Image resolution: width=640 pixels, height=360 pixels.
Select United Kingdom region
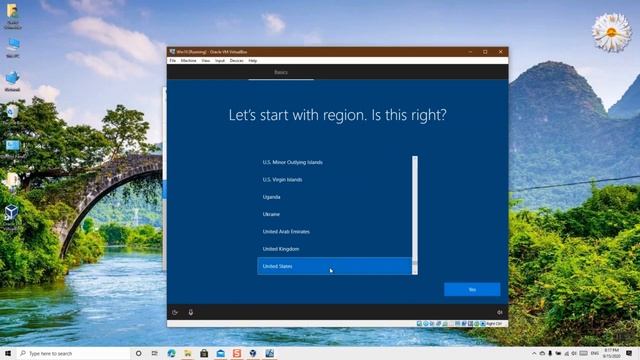click(x=335, y=249)
